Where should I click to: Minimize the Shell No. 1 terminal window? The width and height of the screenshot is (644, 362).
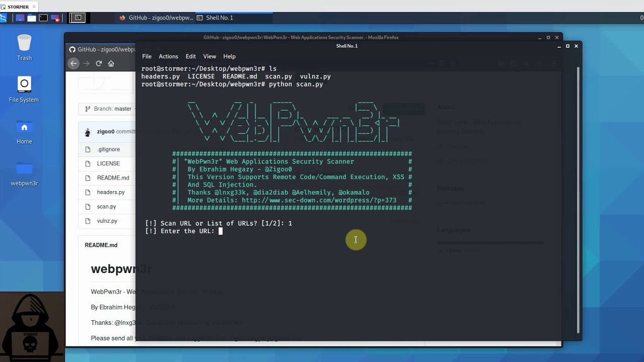tap(559, 46)
